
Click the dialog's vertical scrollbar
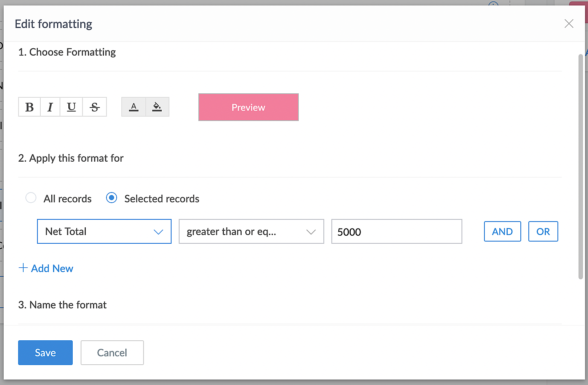580,167
